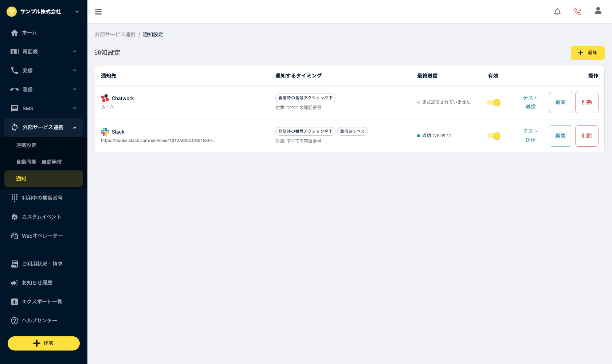
Task: Go to ホーム in sidebar
Action: click(44, 33)
